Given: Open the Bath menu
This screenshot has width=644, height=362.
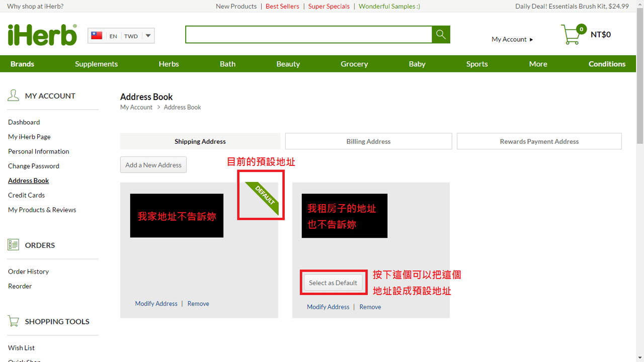Looking at the screenshot, I should [227, 64].
